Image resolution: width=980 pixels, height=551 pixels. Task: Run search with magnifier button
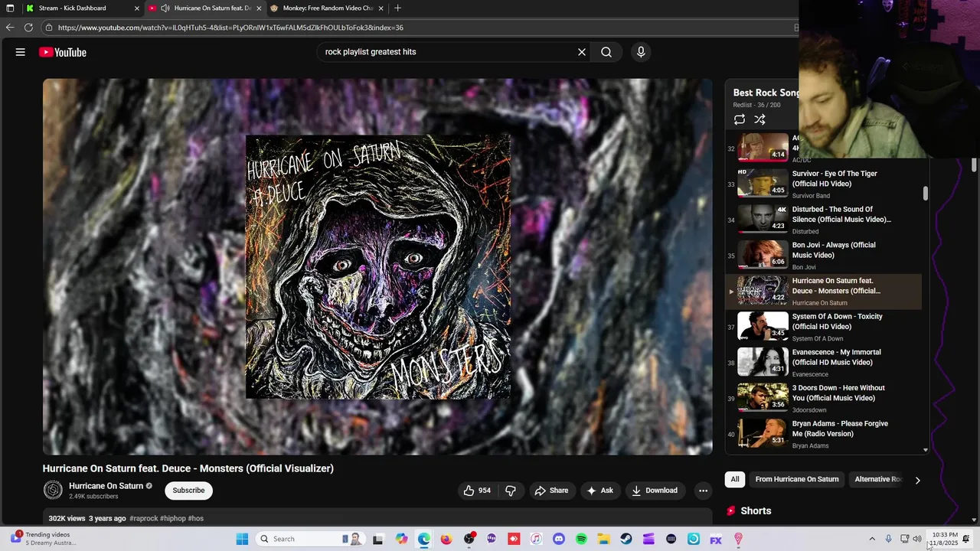(x=606, y=52)
